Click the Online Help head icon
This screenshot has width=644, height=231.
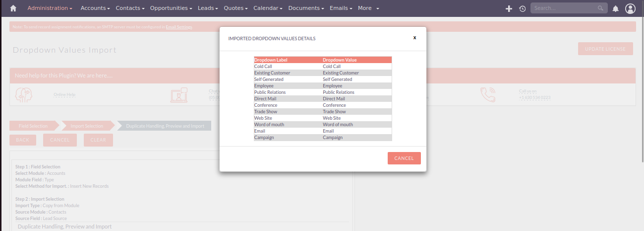24,94
